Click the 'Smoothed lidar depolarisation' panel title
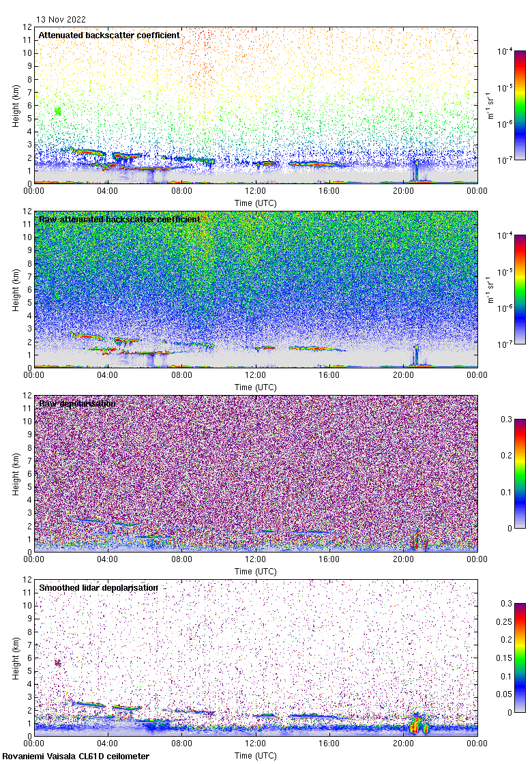The height and width of the screenshot is (764, 532). click(x=98, y=587)
